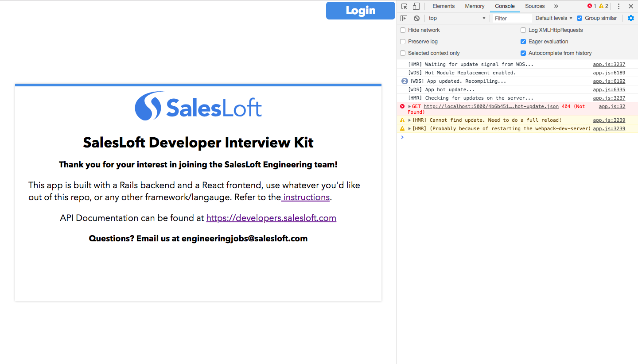
Task: Select 'App hot update...' message
Action: point(441,90)
